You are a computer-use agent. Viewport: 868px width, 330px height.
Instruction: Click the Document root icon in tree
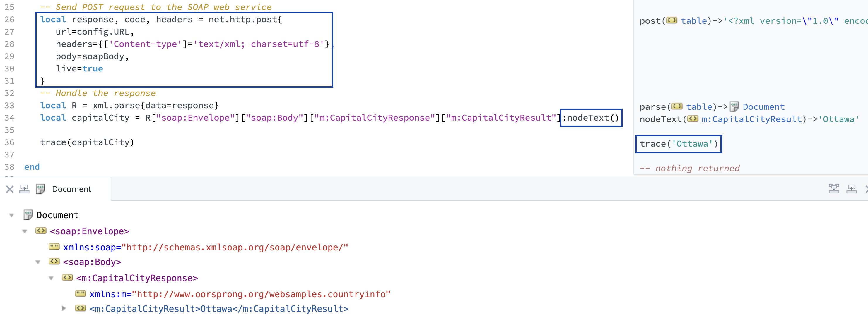pos(28,215)
